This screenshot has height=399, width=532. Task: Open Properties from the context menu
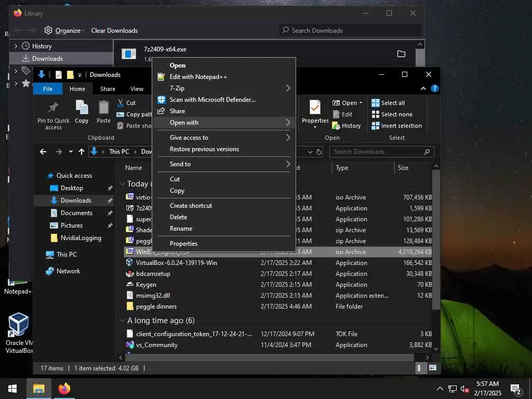183,244
